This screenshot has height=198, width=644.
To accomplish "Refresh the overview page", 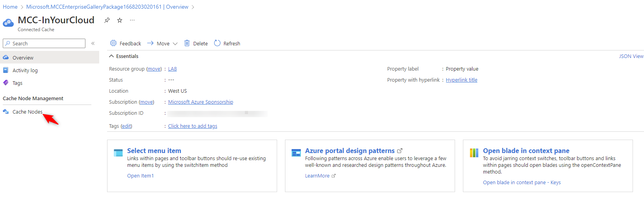I will click(227, 43).
